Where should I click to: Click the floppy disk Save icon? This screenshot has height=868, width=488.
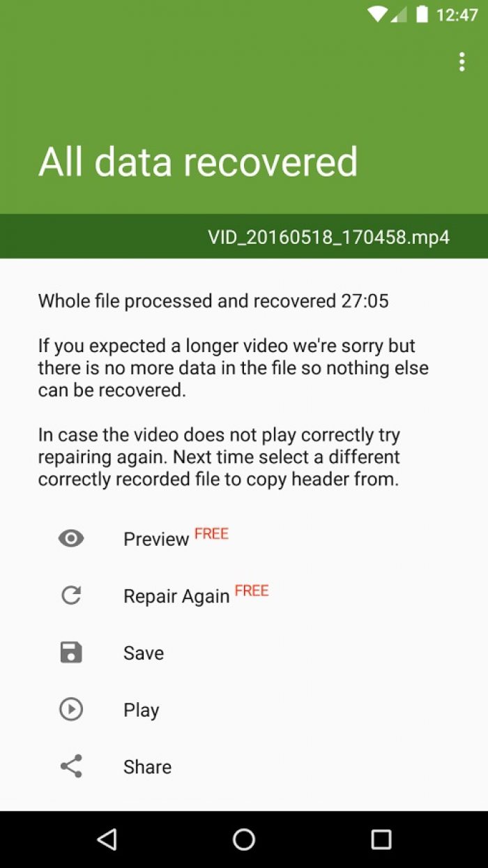71,653
